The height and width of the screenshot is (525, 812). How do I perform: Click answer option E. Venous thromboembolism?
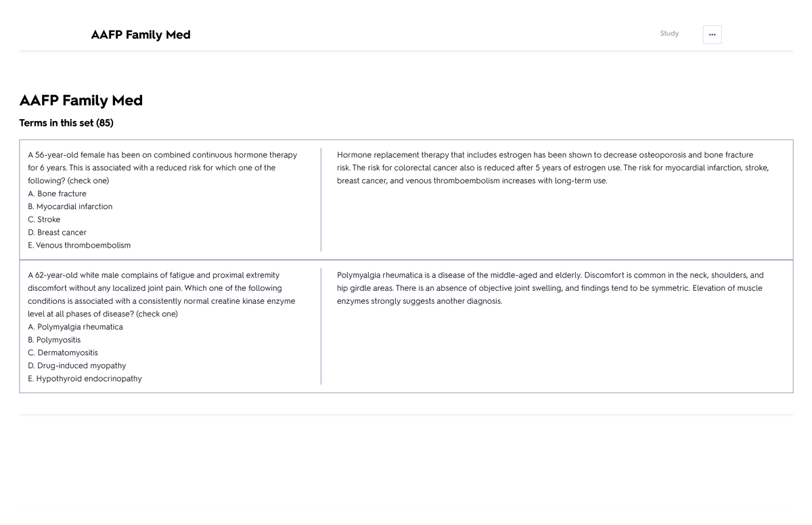pyautogui.click(x=78, y=245)
